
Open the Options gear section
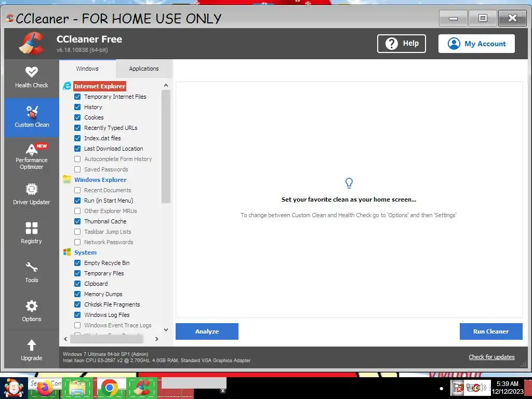click(x=32, y=312)
